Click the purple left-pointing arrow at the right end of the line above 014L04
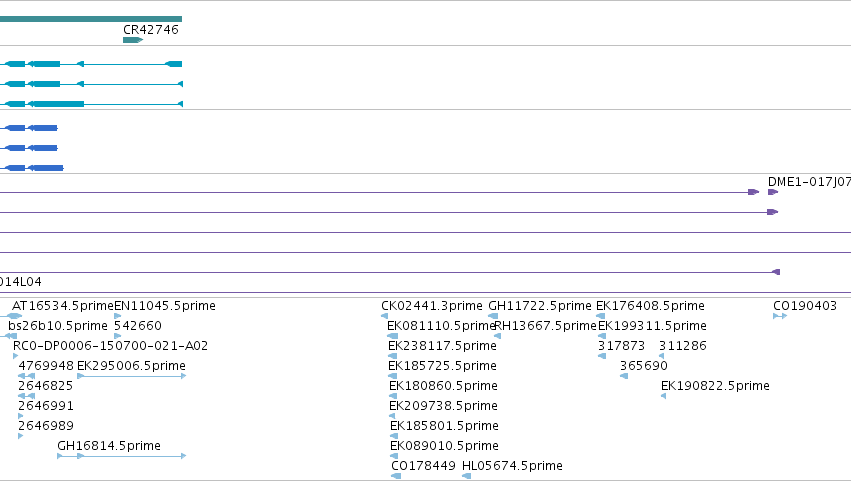This screenshot has width=851, height=481. (776, 272)
